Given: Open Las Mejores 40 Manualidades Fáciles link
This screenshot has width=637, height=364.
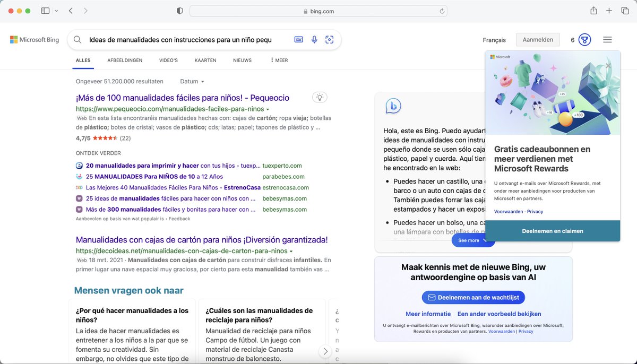Looking at the screenshot, I should (173, 187).
